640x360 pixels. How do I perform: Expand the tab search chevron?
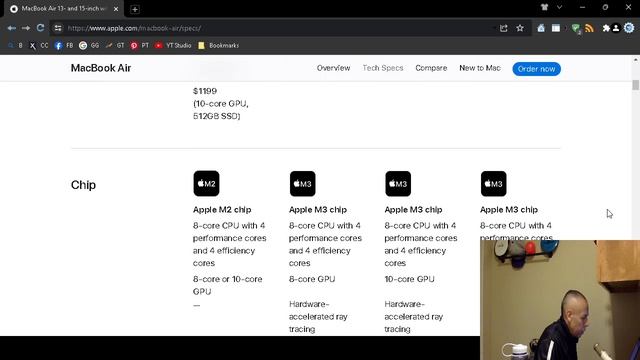click(560, 7)
